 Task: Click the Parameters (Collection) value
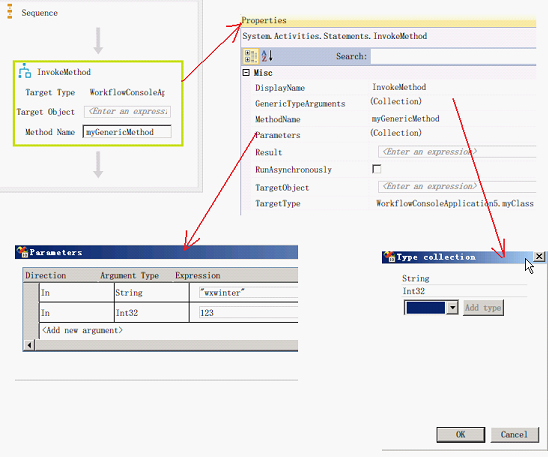(x=396, y=133)
